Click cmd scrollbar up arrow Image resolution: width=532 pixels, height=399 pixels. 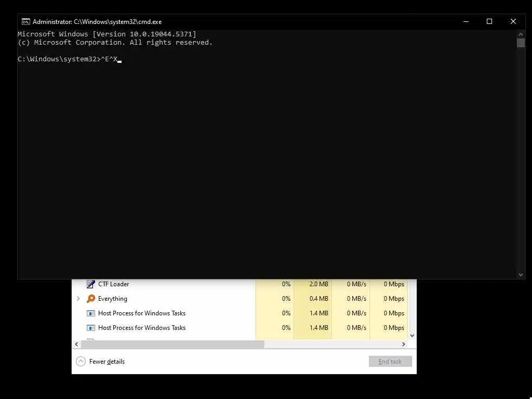521,34
